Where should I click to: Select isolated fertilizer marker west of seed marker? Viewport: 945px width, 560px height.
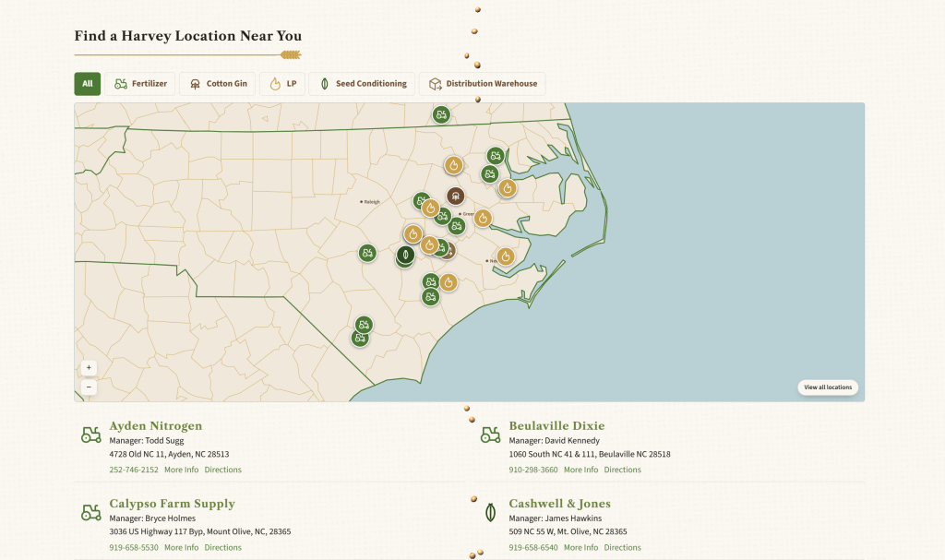(x=367, y=253)
